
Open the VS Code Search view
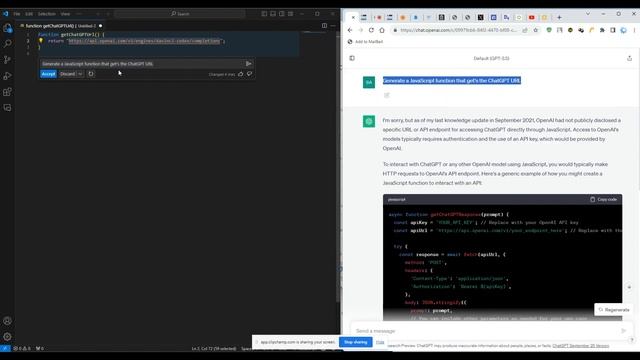7,44
